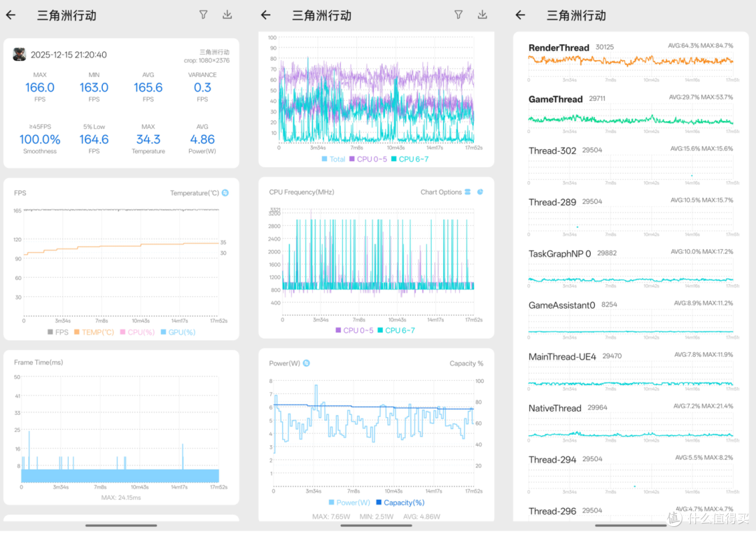Open Chart Options list icon
756x534 pixels.
(468, 192)
